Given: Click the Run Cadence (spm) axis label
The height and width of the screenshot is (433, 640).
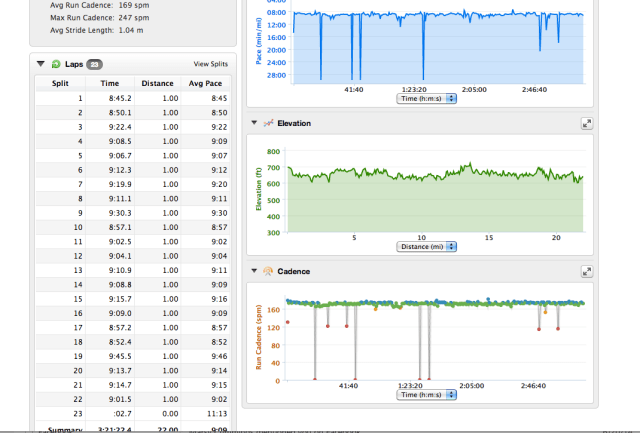Looking at the screenshot, I should (x=258, y=337).
